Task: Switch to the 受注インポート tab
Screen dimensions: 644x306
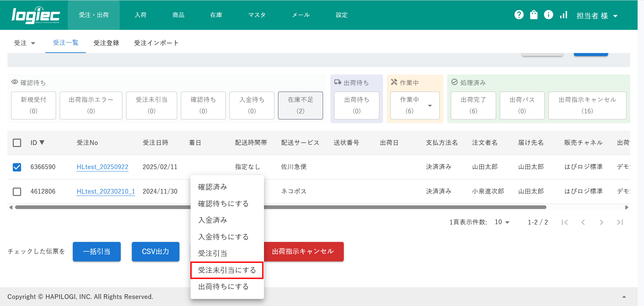Action: click(x=156, y=43)
